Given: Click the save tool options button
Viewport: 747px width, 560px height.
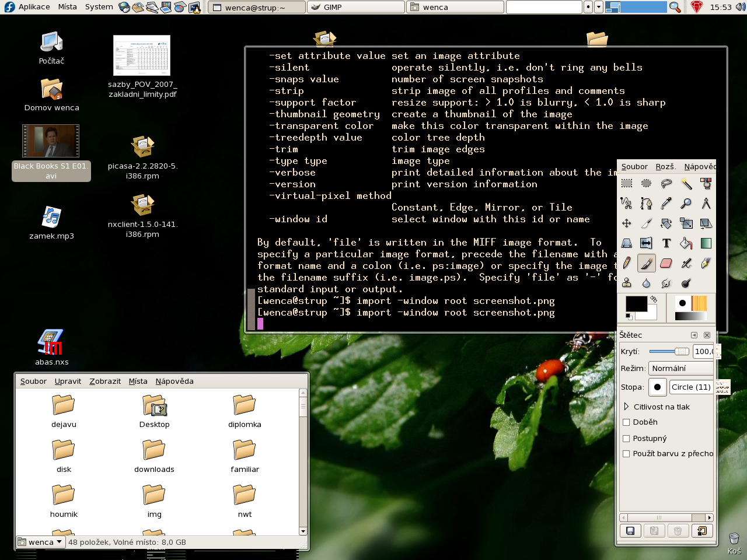Looking at the screenshot, I should click(x=630, y=531).
